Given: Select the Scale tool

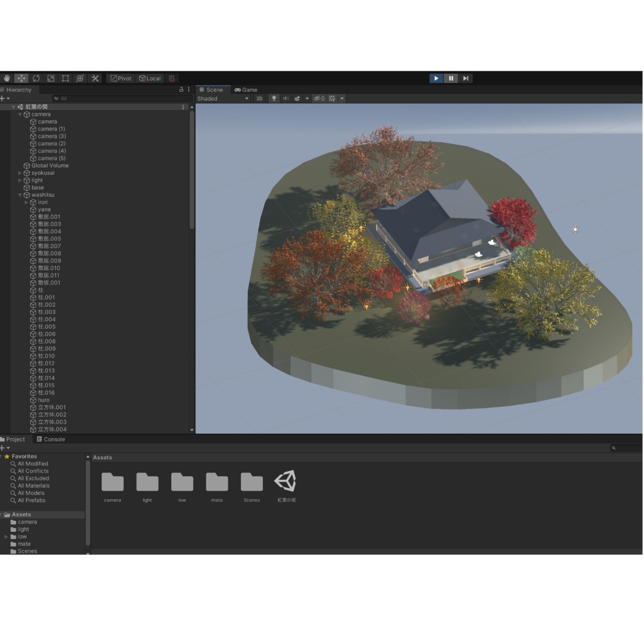Looking at the screenshot, I should [x=51, y=78].
